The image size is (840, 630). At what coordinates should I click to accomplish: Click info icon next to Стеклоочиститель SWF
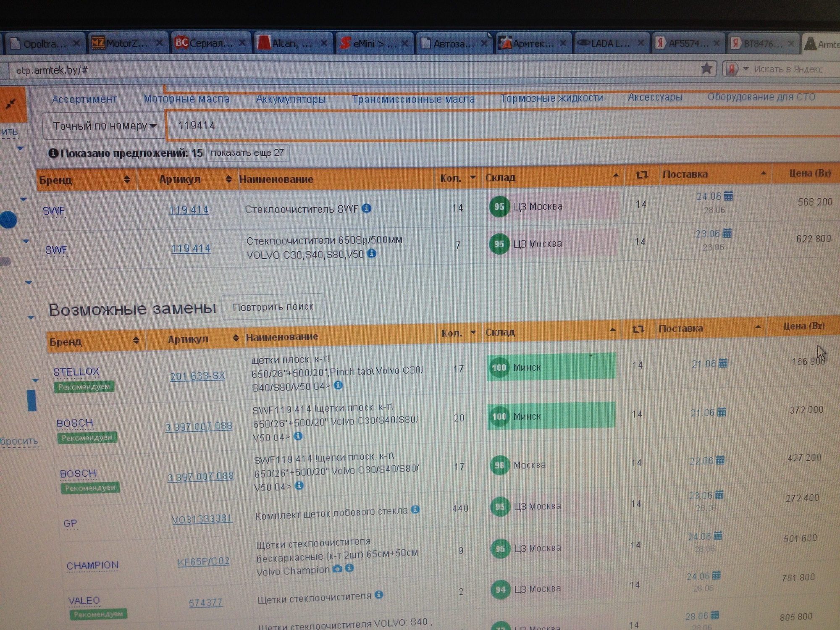(x=367, y=208)
